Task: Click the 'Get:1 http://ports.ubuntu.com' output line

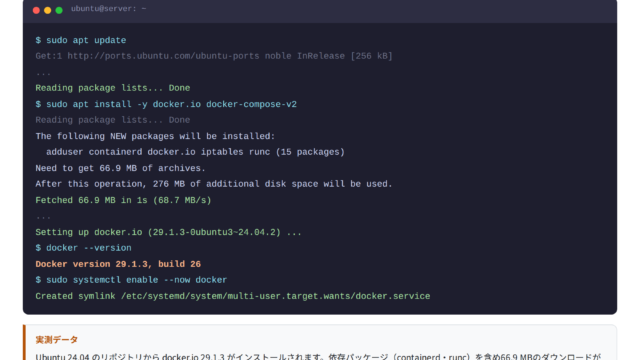Action: pyautogui.click(x=214, y=56)
